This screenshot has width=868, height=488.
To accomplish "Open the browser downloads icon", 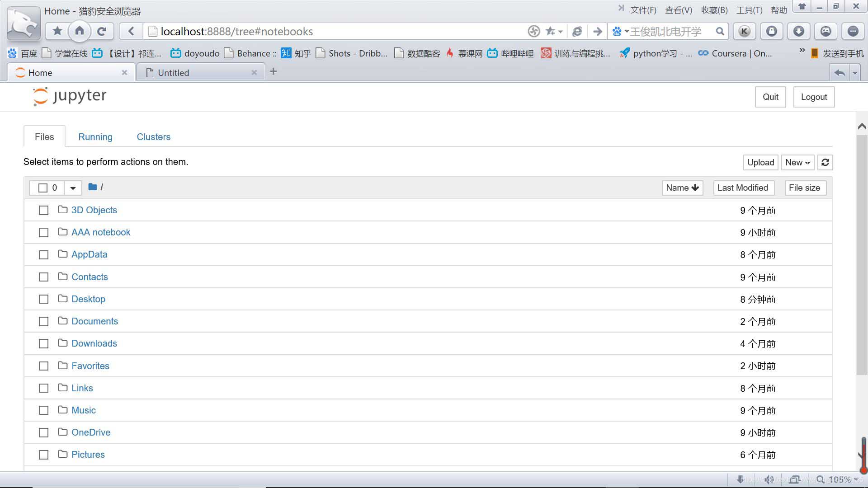I will pyautogui.click(x=799, y=31).
